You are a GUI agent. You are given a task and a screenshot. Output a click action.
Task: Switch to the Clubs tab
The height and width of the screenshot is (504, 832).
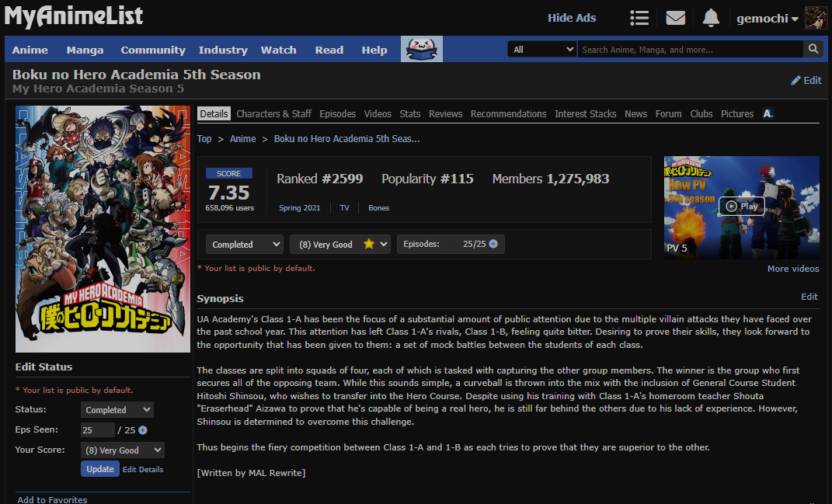(701, 113)
